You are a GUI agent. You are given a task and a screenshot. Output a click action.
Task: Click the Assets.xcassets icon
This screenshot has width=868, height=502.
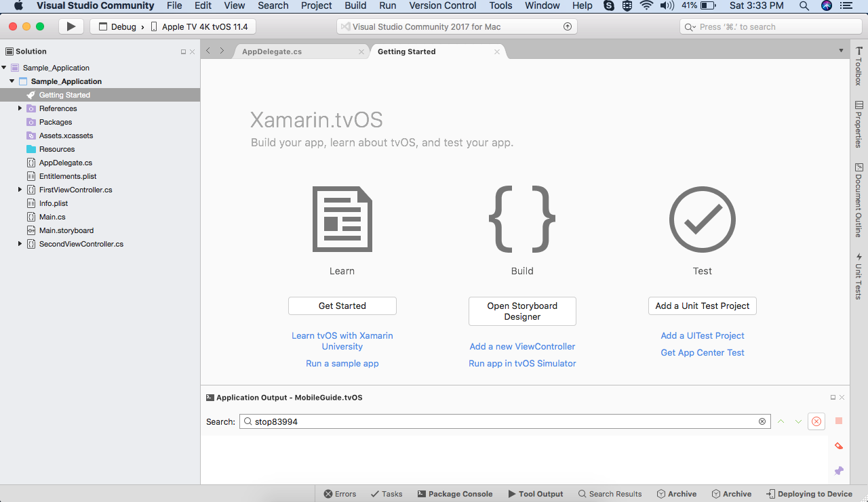[31, 135]
